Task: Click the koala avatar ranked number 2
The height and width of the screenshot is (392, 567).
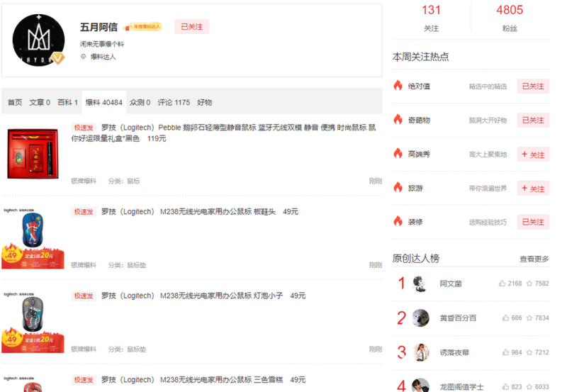Action: coord(420,318)
